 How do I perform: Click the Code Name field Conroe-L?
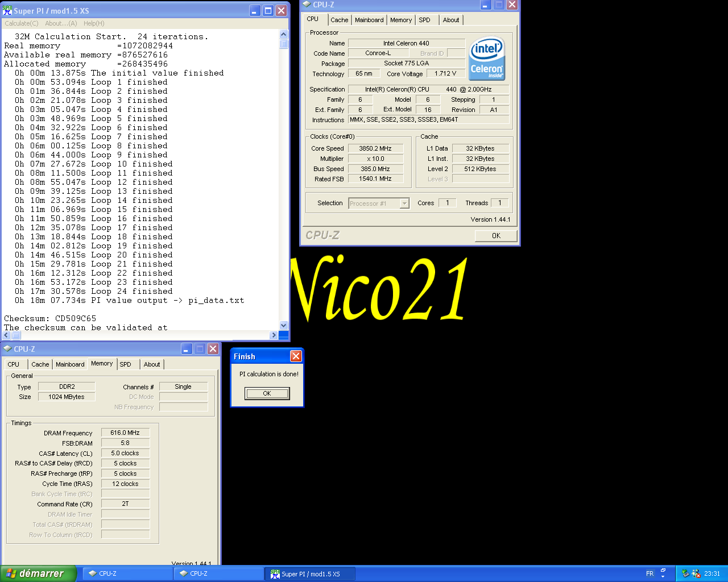(x=378, y=53)
